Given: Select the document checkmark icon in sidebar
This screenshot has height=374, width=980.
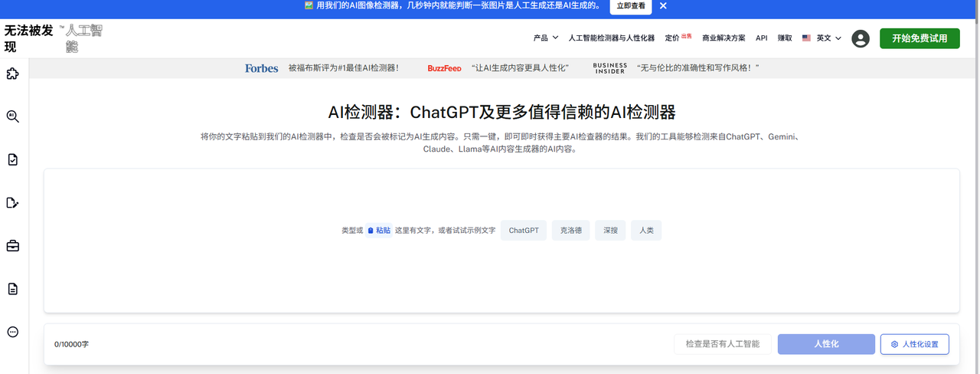Looking at the screenshot, I should tap(12, 159).
